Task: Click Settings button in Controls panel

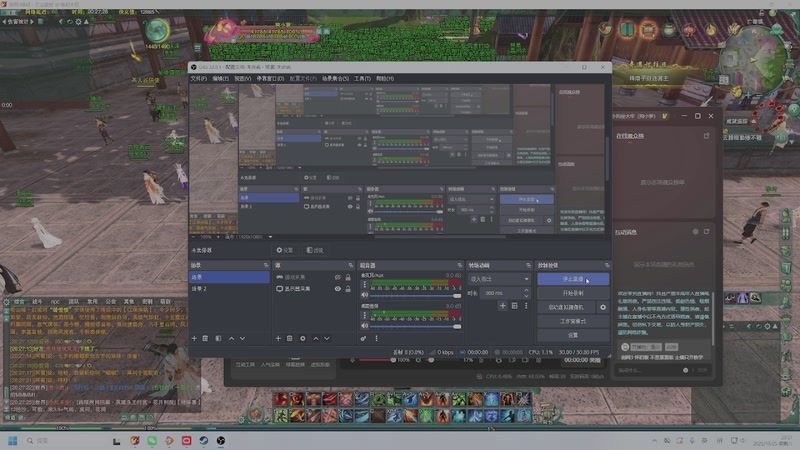Action: coord(572,335)
